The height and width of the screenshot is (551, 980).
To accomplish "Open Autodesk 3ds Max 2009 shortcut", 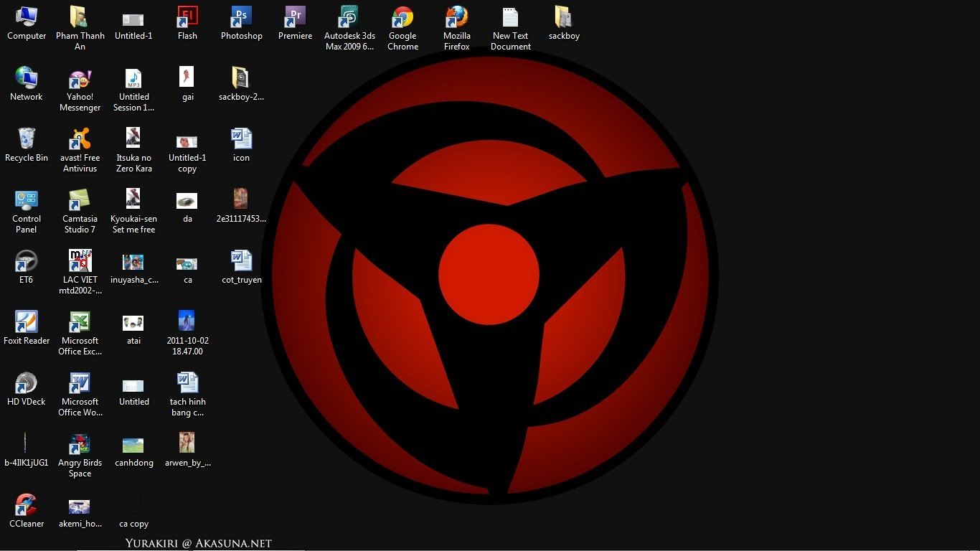I will tap(349, 28).
